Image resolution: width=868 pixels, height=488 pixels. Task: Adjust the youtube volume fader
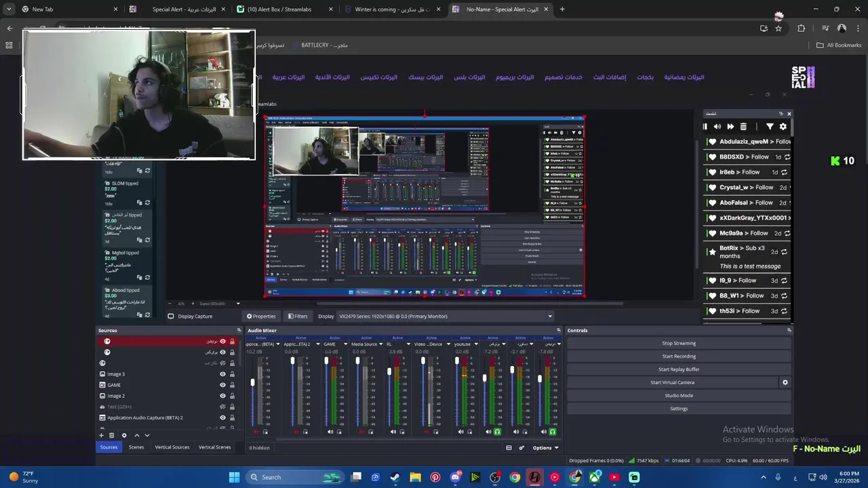pyautogui.click(x=456, y=361)
